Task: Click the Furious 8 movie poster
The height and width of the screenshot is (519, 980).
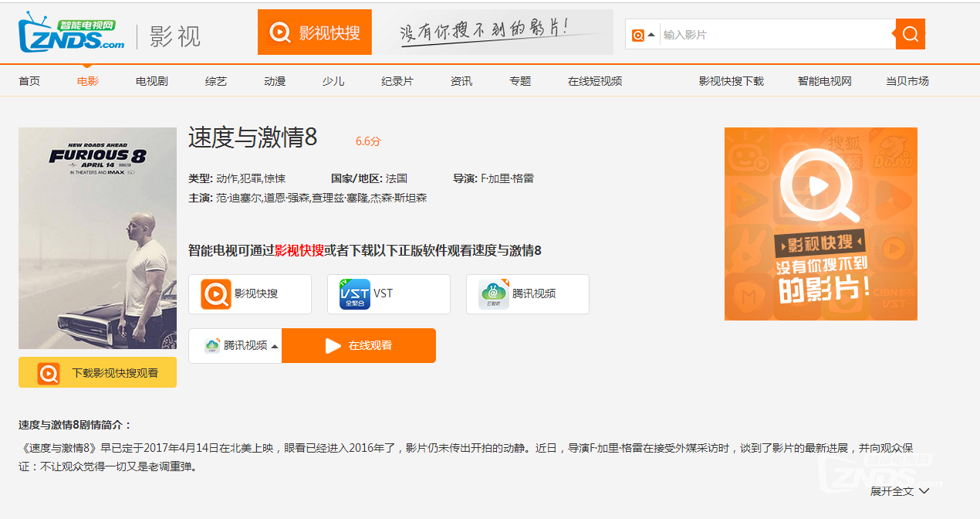Action: [97, 238]
